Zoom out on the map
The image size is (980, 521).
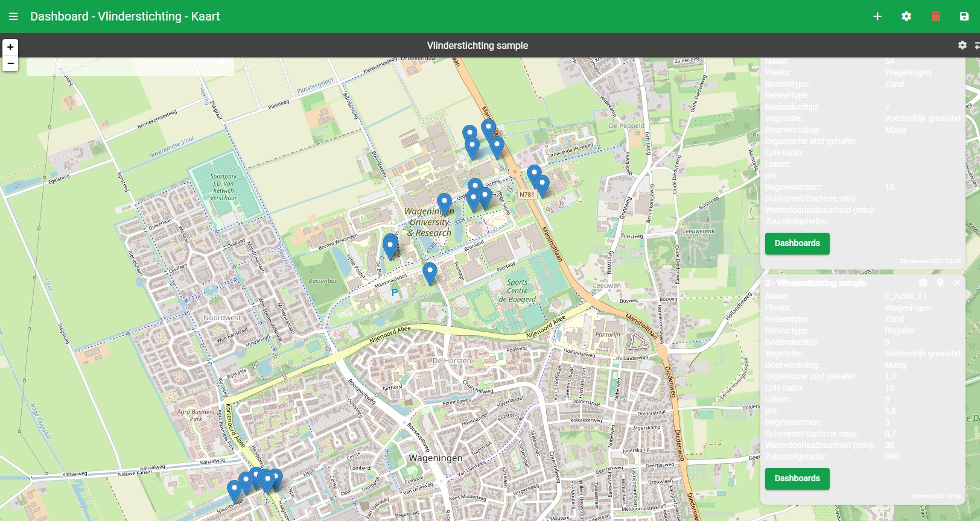pos(10,63)
